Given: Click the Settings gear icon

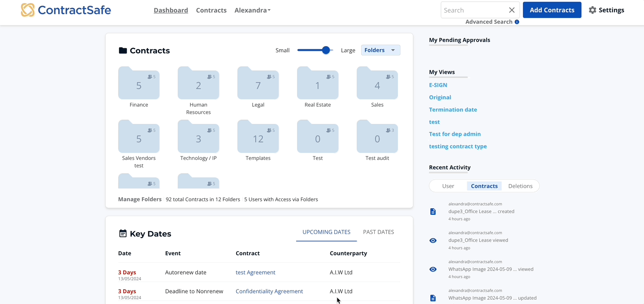Looking at the screenshot, I should coord(593,10).
